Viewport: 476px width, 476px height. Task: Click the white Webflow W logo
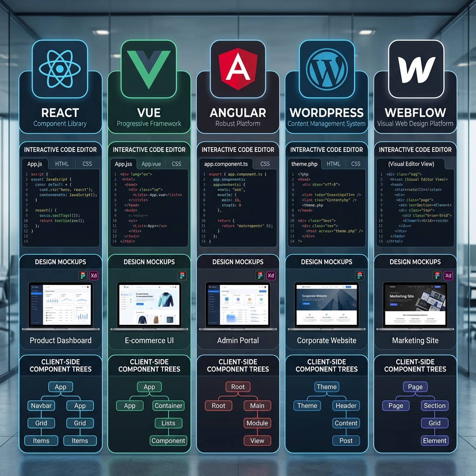tap(416, 70)
